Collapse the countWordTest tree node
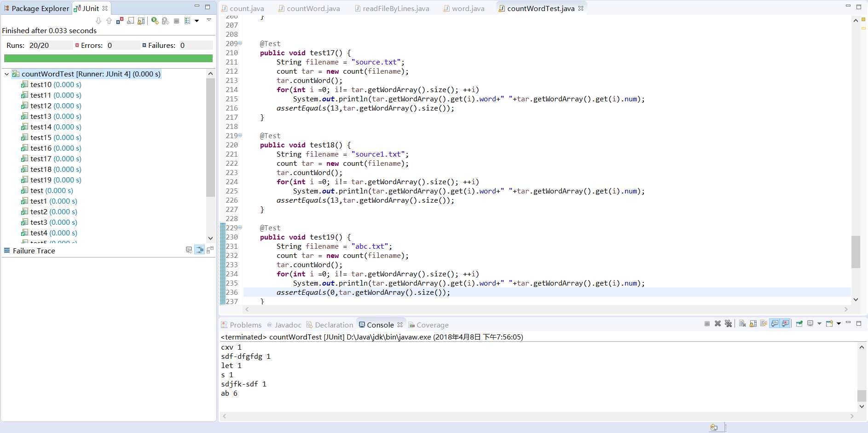 (6, 74)
